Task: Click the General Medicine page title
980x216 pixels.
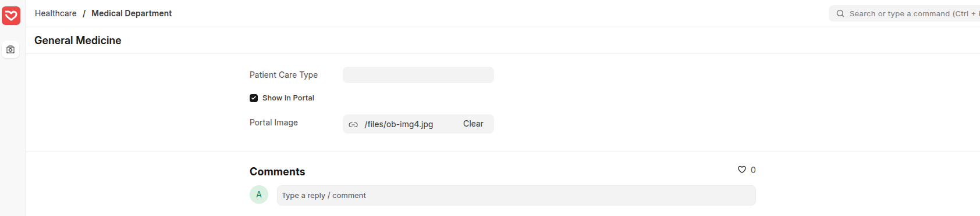Action: (78, 40)
